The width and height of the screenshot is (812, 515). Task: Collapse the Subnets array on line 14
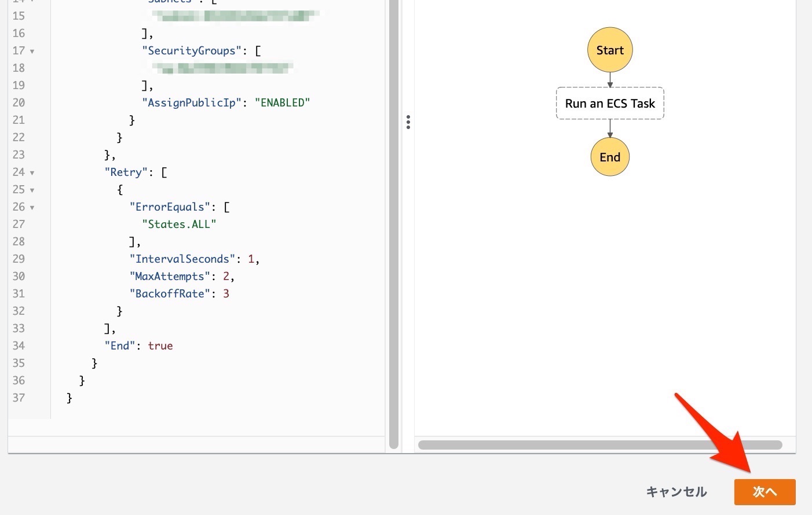[31, 1]
